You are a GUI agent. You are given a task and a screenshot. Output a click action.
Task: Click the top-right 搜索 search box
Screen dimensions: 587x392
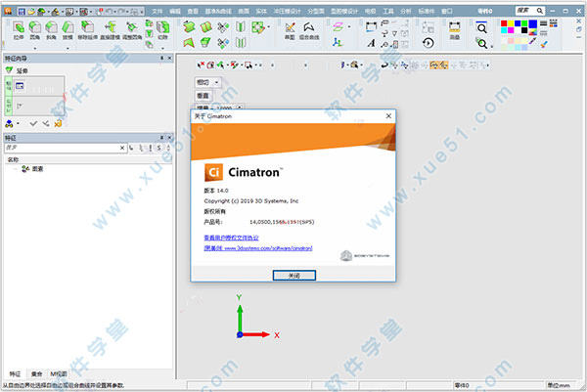pos(530,11)
